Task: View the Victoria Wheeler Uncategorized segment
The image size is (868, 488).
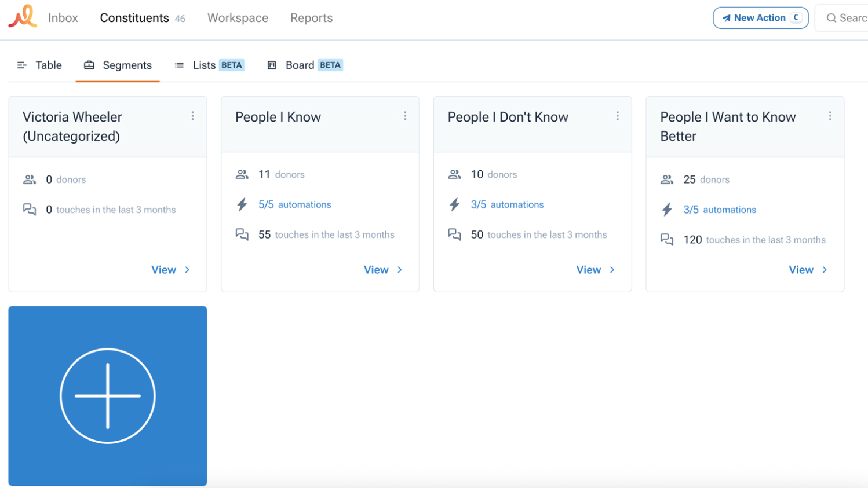Action: click(x=171, y=270)
